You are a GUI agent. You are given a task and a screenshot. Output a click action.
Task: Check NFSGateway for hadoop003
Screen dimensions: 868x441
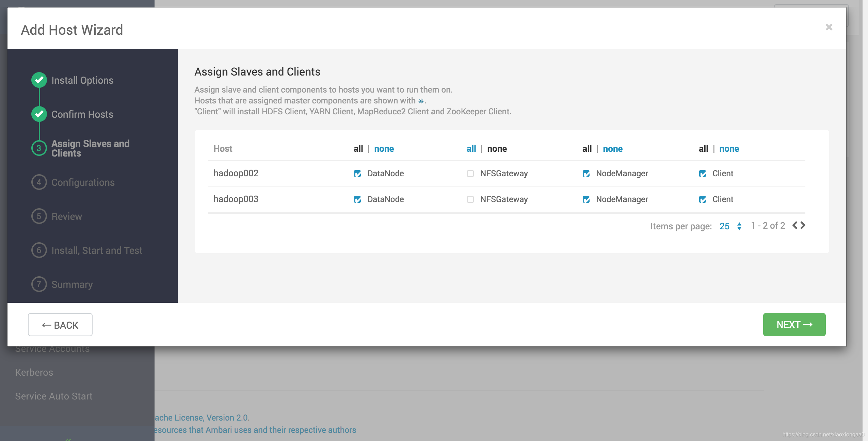pos(470,199)
